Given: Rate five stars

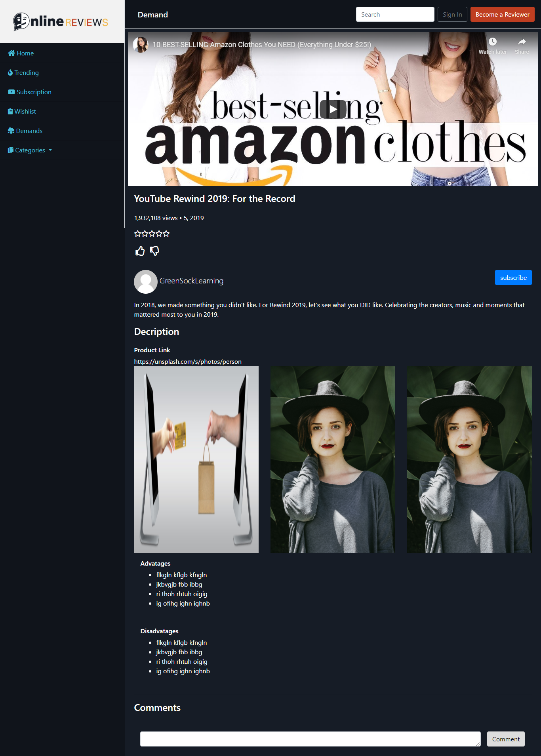Looking at the screenshot, I should 166,234.
